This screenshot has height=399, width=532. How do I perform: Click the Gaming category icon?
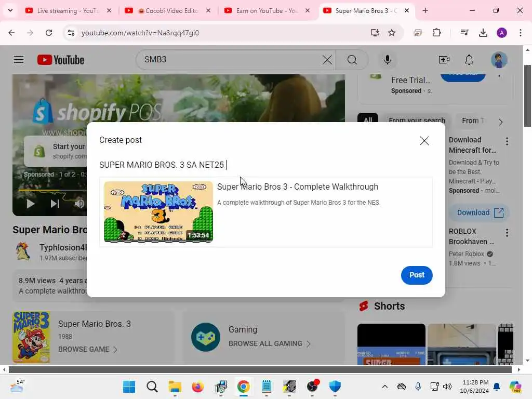point(205,337)
